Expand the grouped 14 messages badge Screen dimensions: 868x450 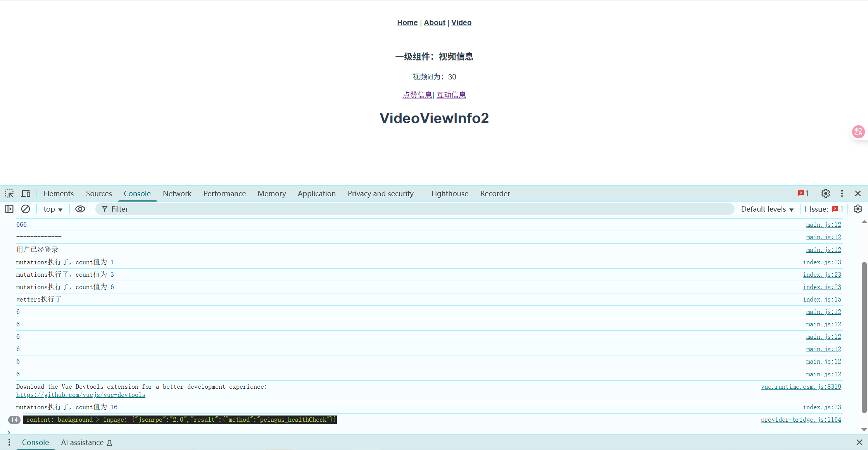click(x=14, y=420)
